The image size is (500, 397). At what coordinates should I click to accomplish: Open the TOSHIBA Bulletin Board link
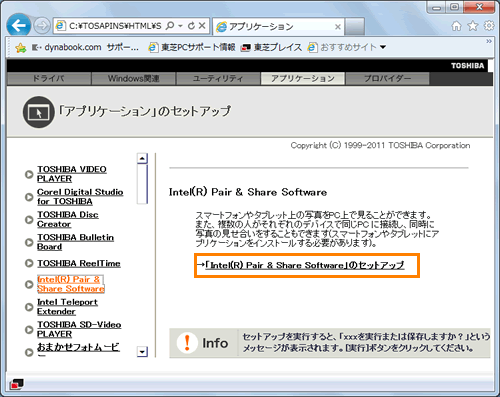[75, 242]
